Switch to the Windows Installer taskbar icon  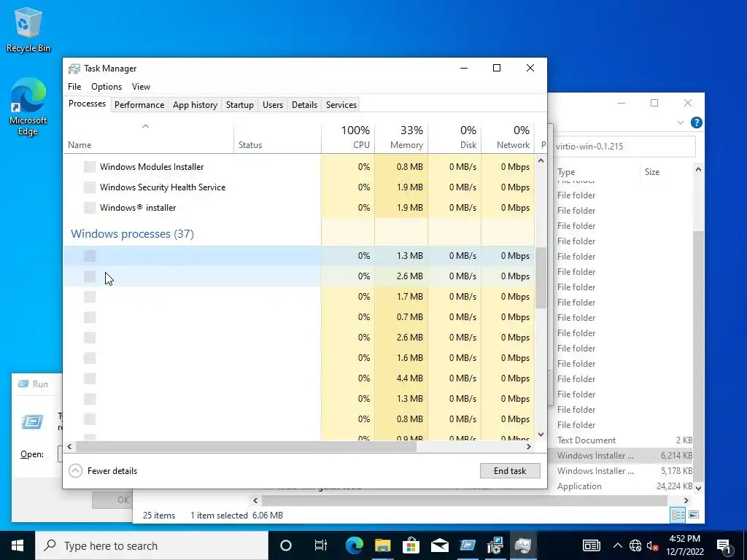pos(495,545)
